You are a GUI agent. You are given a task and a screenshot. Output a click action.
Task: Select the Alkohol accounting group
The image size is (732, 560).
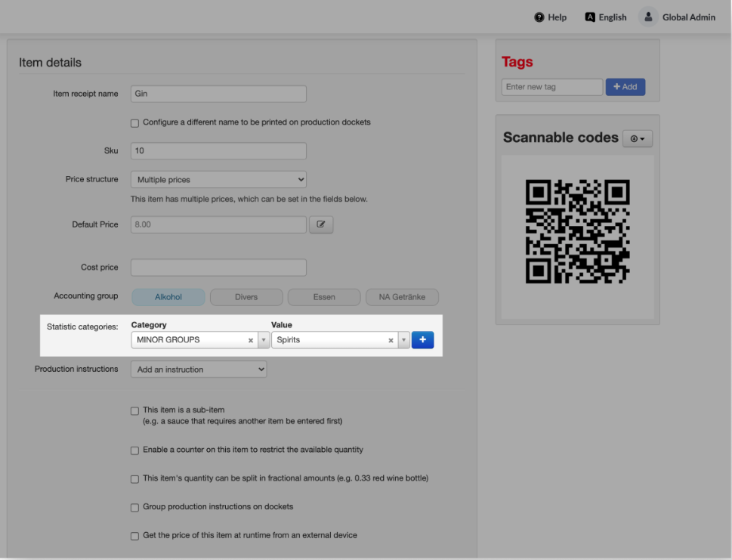168,297
